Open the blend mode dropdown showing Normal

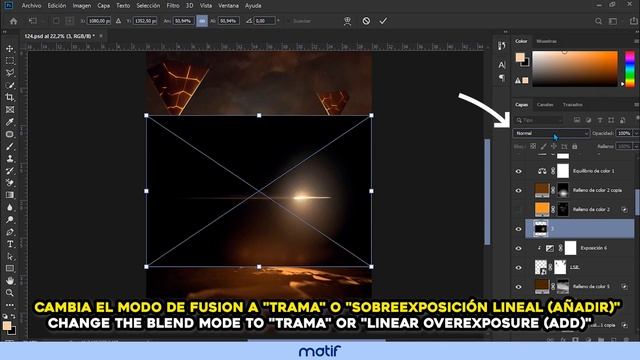(x=551, y=133)
